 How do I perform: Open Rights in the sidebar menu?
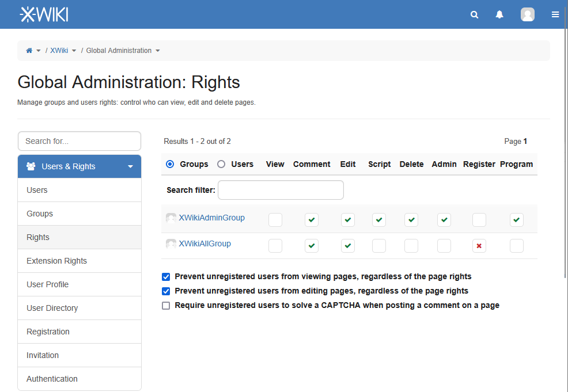[79, 237]
